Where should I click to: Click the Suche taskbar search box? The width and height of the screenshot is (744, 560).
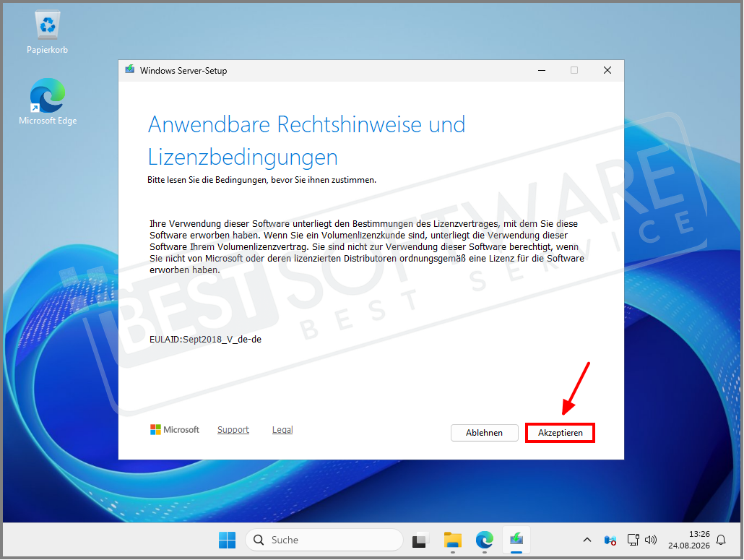tap(324, 540)
